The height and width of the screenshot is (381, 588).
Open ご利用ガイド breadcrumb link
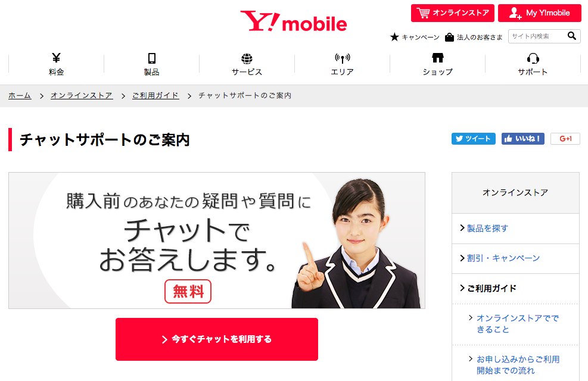coord(155,95)
